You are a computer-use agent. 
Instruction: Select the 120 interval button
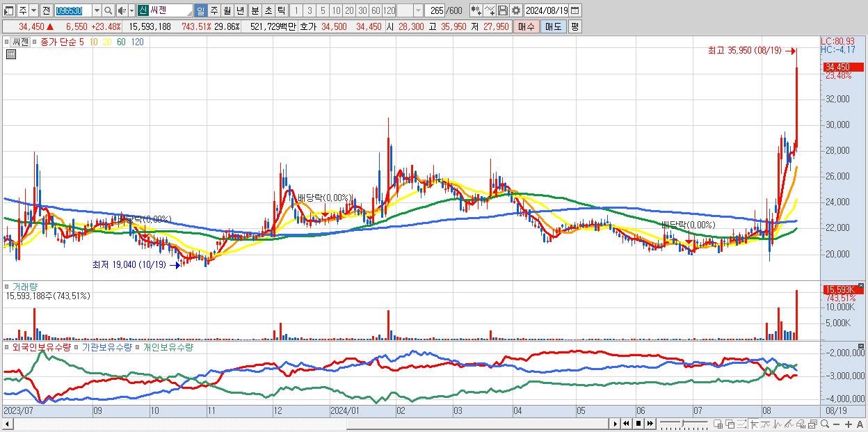[x=389, y=10]
